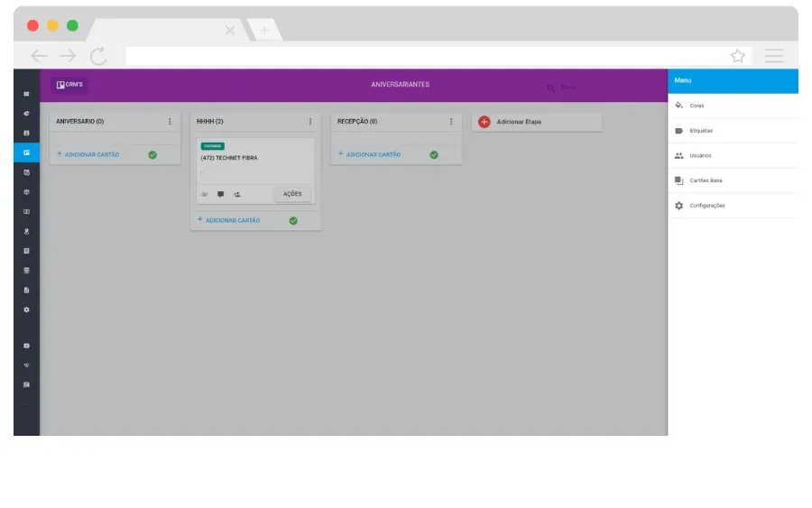Open the map pin icon in left sidebar
The height and width of the screenshot is (508, 812).
26,232
